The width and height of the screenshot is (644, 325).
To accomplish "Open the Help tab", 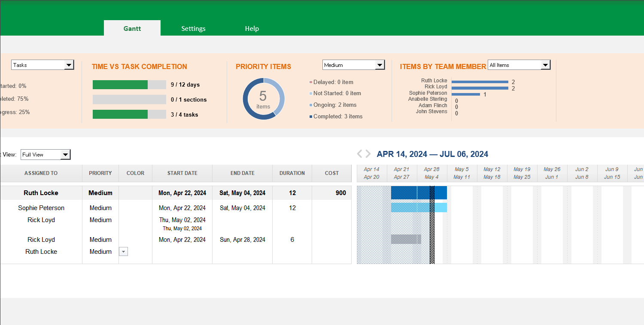I will (x=252, y=28).
